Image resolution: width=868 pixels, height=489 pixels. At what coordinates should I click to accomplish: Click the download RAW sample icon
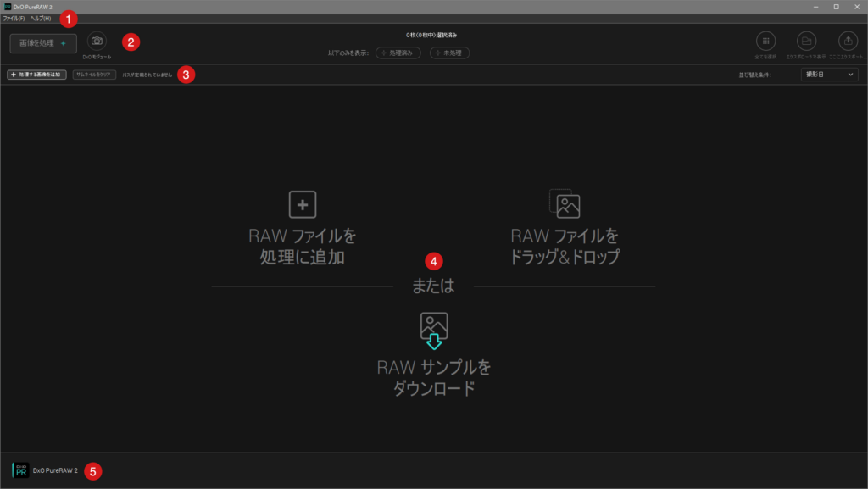(434, 331)
